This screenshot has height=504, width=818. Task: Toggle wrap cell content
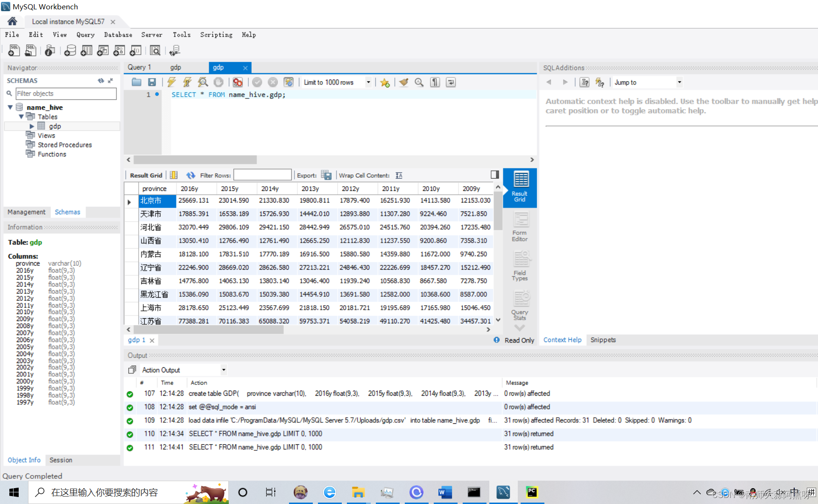(x=399, y=175)
